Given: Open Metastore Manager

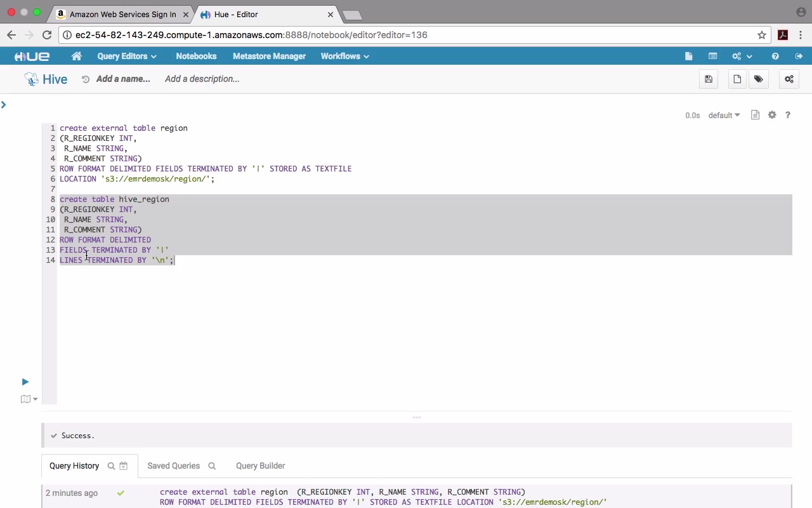Looking at the screenshot, I should (269, 57).
